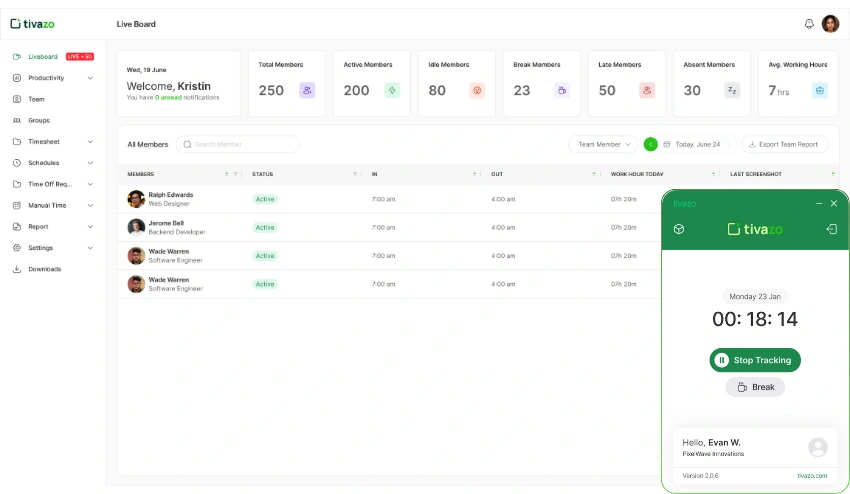Expand the Settings menu chevron
Image resolution: width=850 pixels, height=494 pixels.
pos(90,248)
